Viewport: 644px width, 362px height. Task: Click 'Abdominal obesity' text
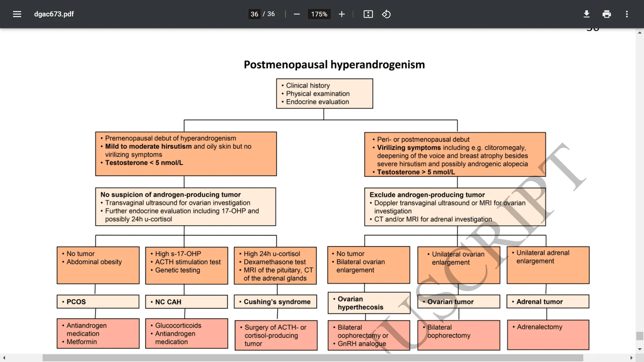pos(94,262)
